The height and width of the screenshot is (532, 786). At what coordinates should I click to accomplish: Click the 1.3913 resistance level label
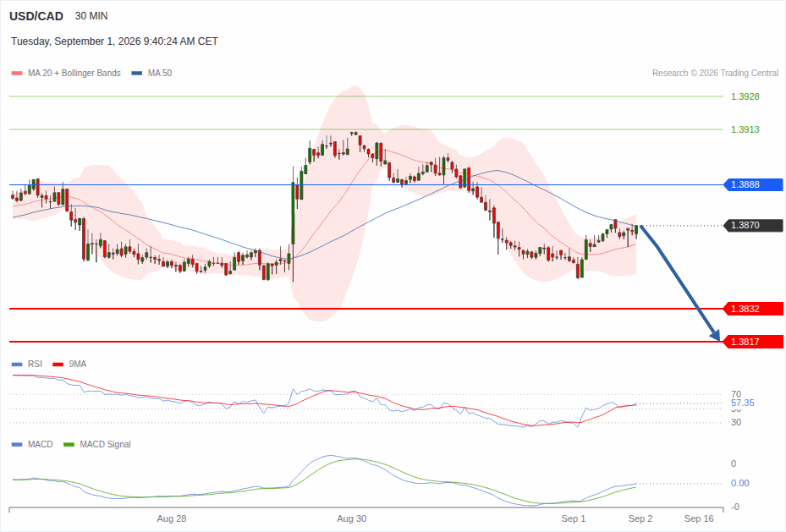coord(745,129)
